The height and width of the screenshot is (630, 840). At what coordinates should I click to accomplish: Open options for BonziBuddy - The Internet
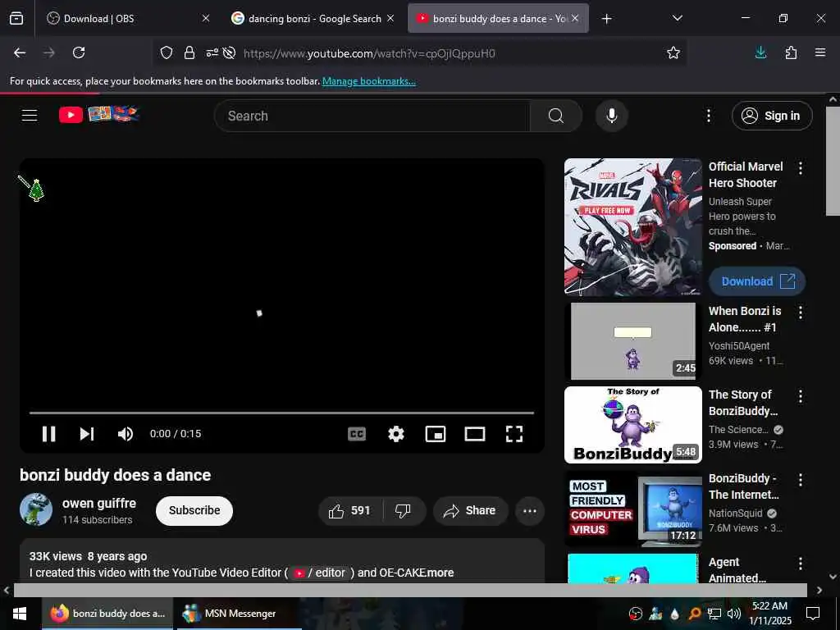tap(801, 480)
